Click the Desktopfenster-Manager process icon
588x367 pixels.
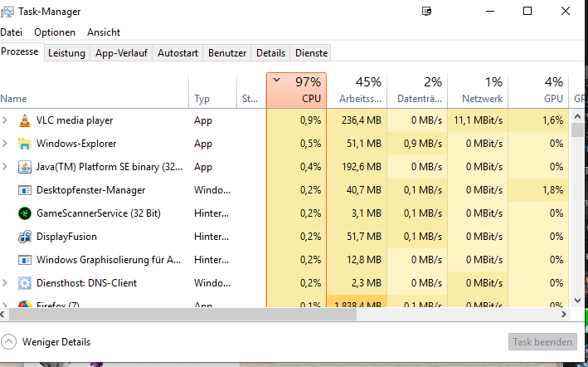[x=25, y=190]
